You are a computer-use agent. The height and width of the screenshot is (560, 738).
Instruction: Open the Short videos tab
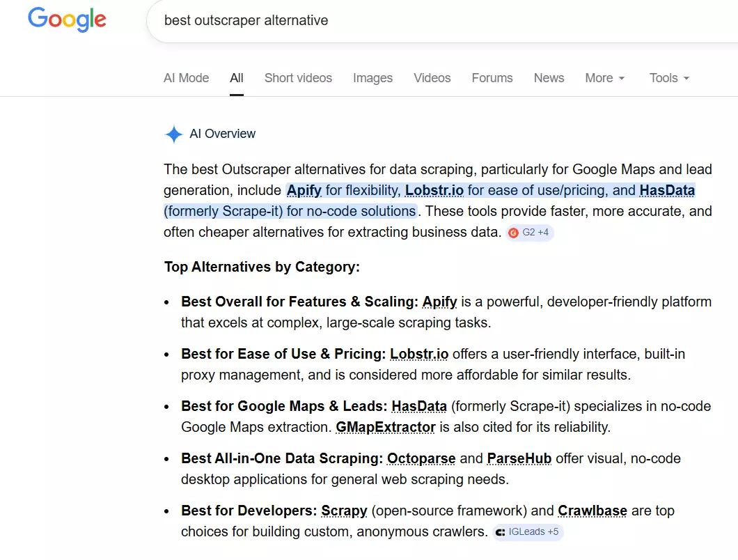[x=298, y=78]
